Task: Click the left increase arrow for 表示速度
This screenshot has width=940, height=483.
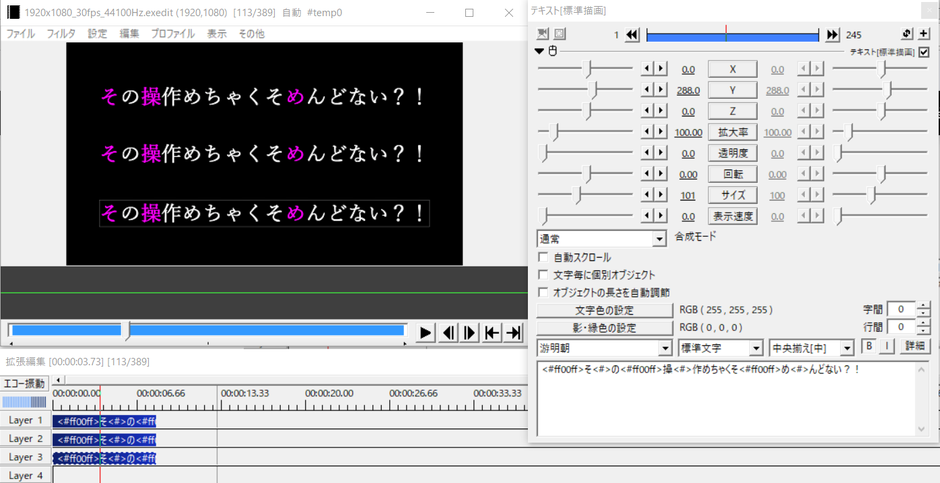Action: 660,216
